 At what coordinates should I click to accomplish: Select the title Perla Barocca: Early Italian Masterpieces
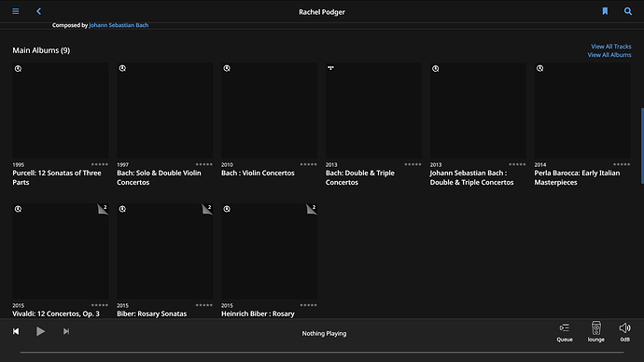tap(577, 177)
